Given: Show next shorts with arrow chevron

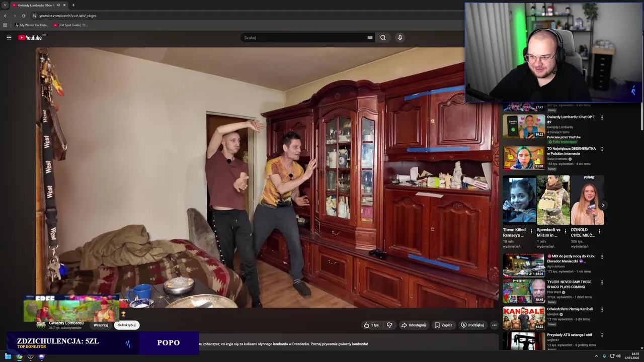Looking at the screenshot, I should (603, 205).
